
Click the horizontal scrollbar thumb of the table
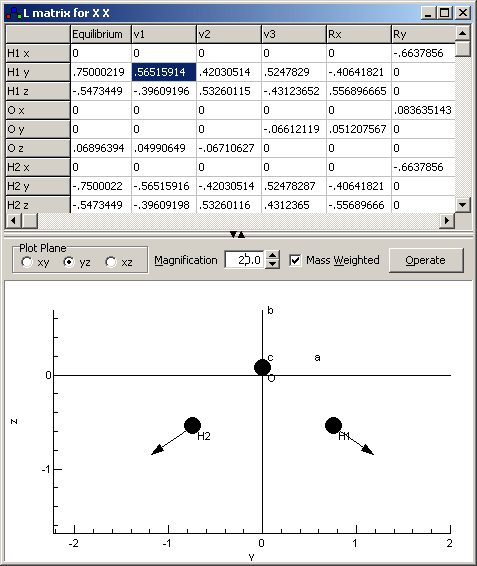(30, 220)
